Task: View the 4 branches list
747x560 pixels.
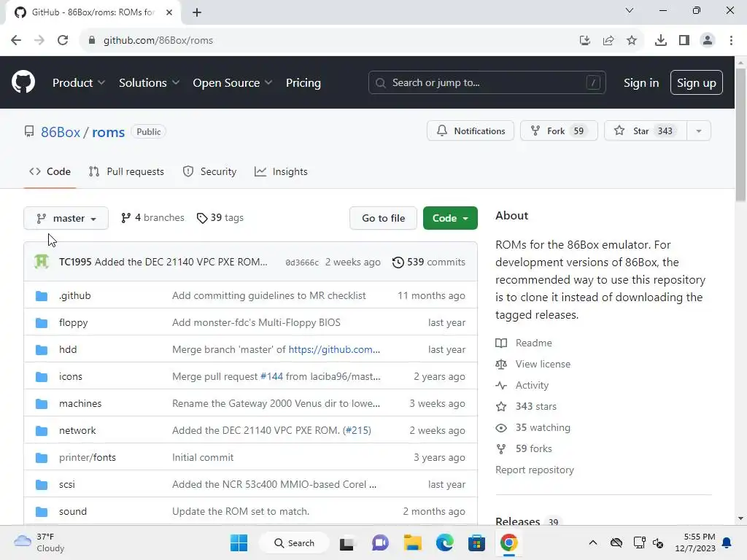Action: 152,217
